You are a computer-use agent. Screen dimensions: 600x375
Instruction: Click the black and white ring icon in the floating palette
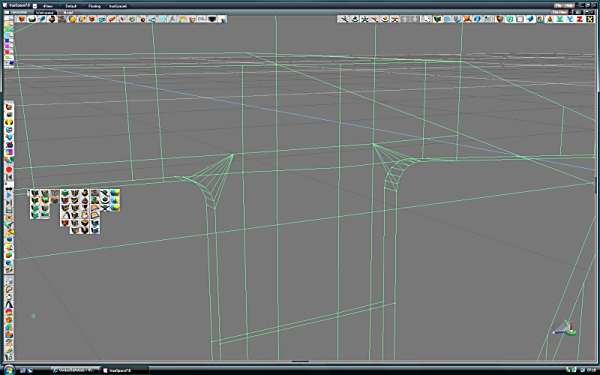pos(105,199)
